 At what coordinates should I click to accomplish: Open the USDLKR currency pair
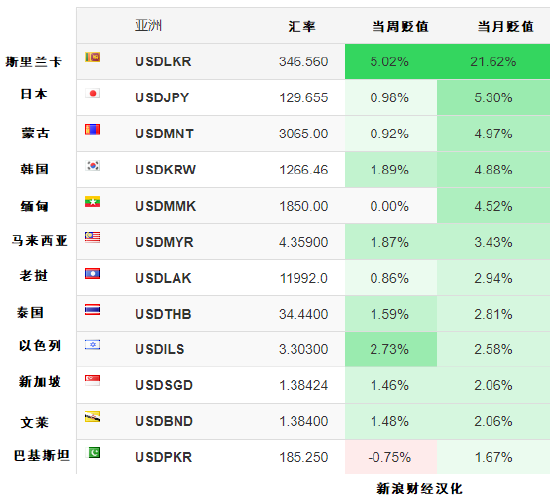[x=163, y=62]
